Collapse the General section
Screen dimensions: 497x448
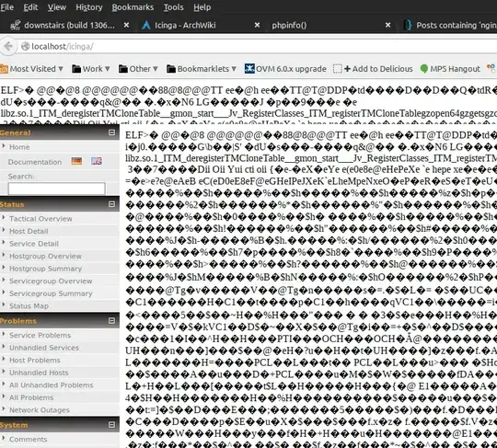pos(111,132)
